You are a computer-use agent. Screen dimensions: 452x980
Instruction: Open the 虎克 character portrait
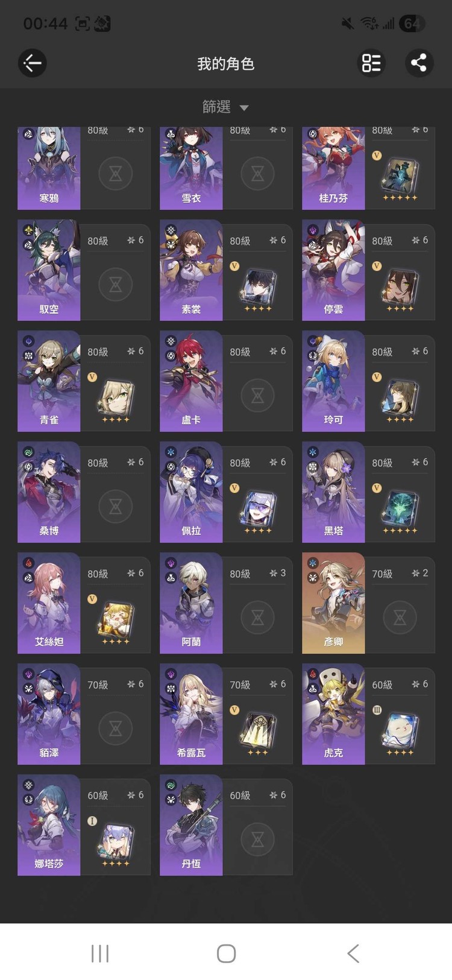point(333,713)
